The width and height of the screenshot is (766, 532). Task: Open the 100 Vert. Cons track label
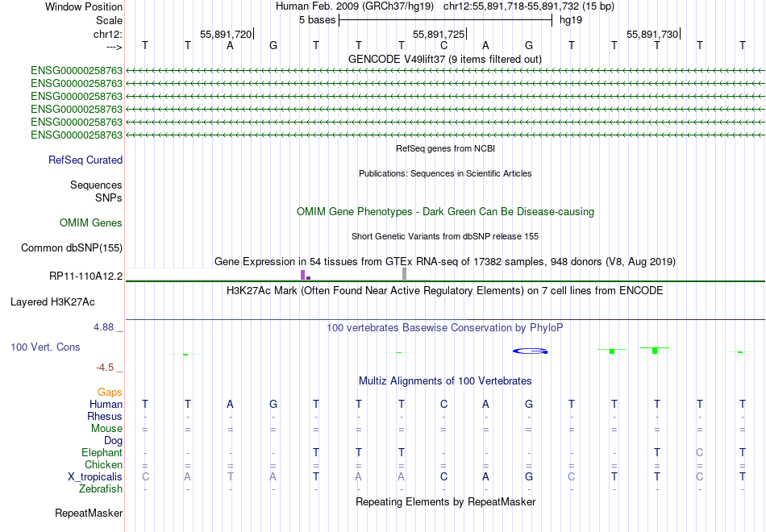click(x=45, y=347)
